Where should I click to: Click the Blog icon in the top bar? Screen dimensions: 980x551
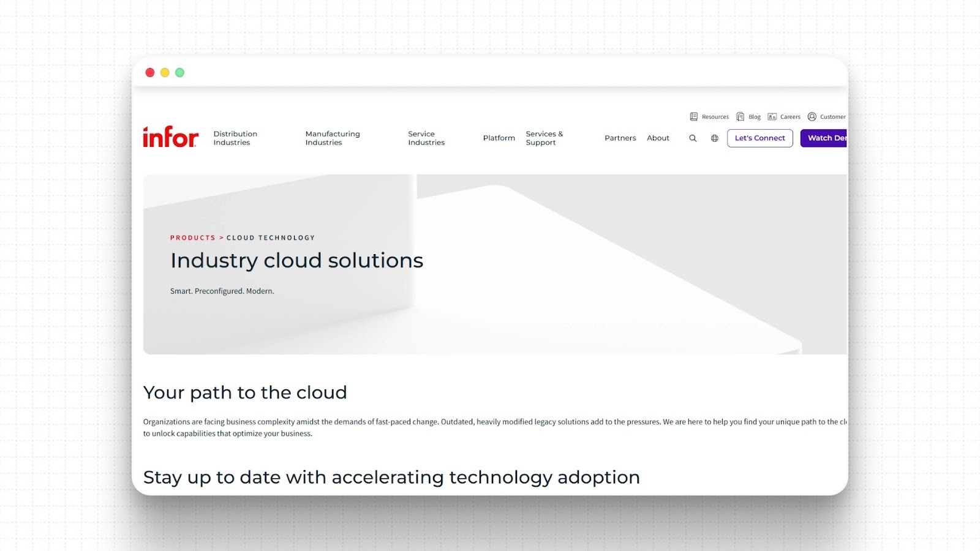(739, 116)
